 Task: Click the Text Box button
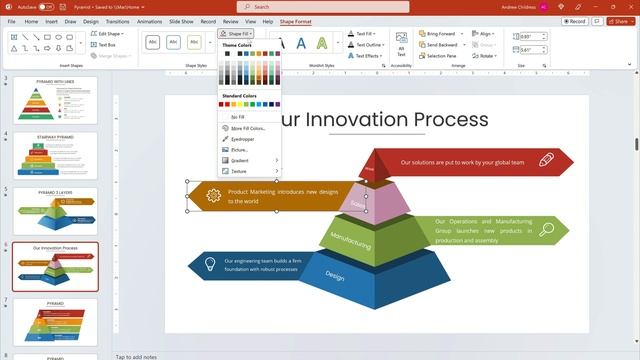click(103, 44)
